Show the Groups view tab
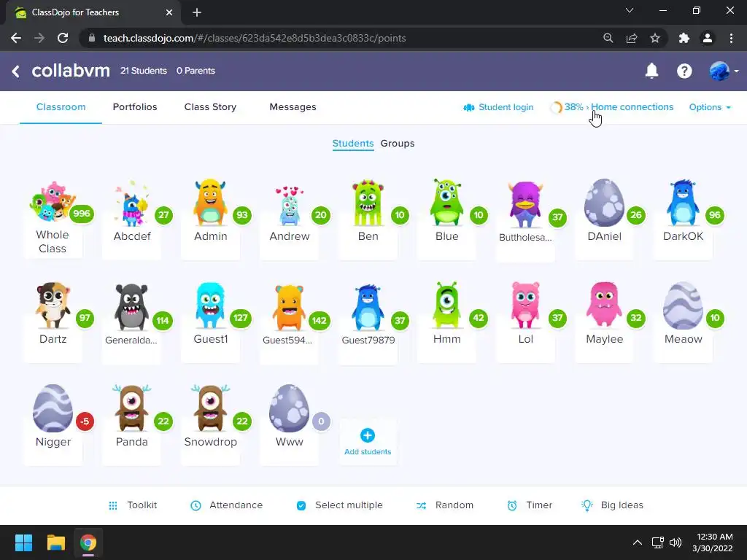The width and height of the screenshot is (747, 560). (398, 144)
